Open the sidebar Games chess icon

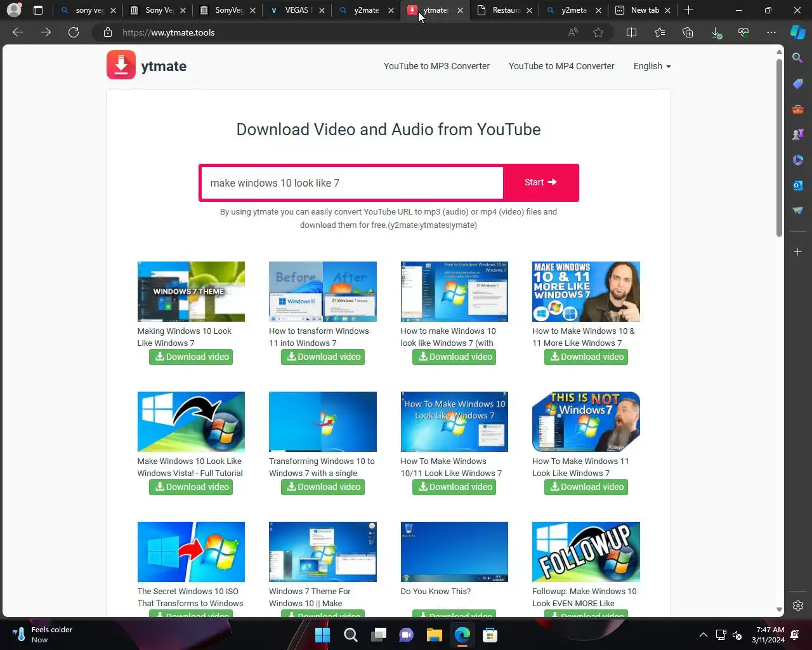(798, 135)
